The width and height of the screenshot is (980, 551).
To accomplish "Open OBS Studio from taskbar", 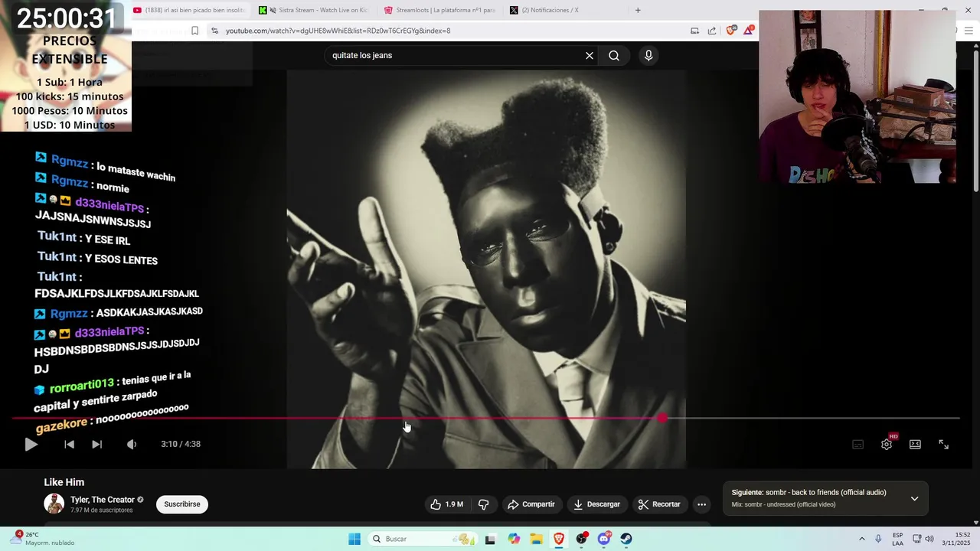I will (582, 539).
